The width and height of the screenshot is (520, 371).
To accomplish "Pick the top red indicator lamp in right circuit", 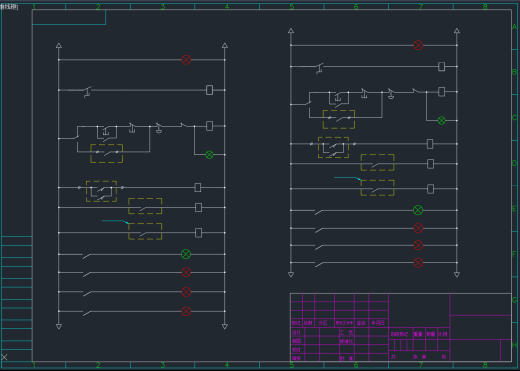I will pyautogui.click(x=418, y=45).
